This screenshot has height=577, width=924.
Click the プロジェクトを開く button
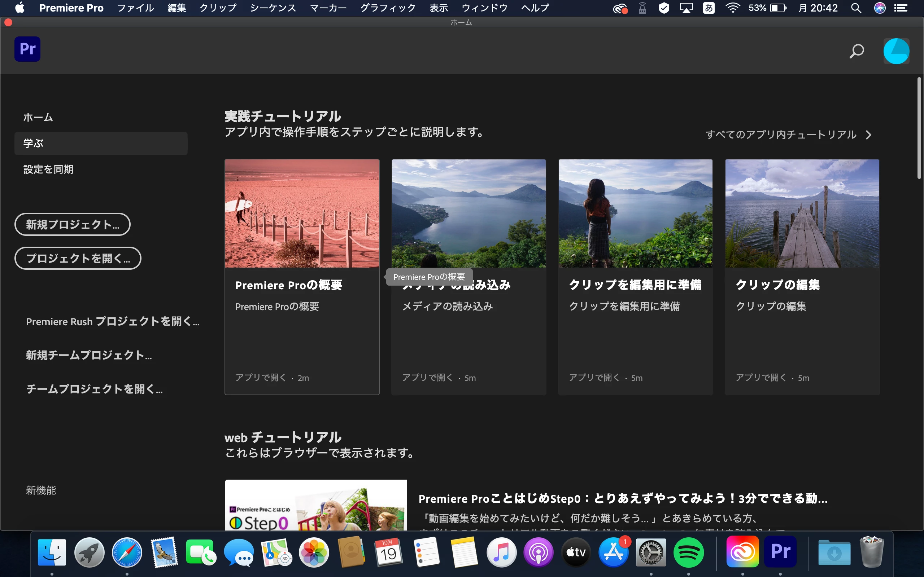78,258
